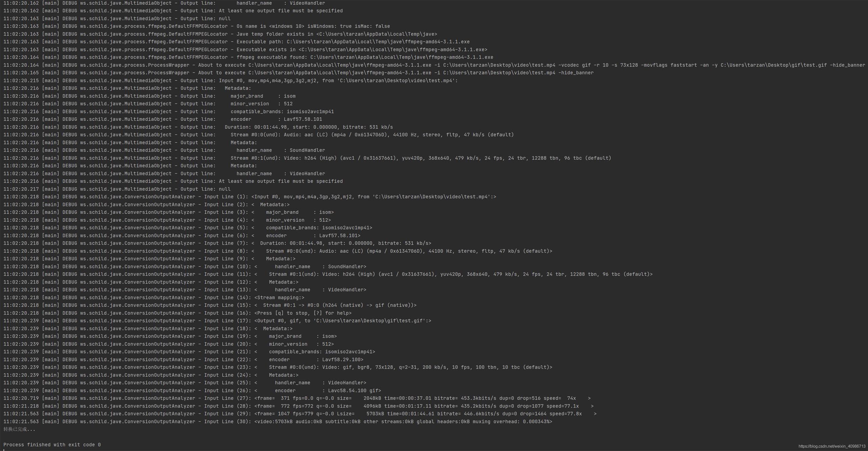Click the frame= 1047 final progress line
868x451 pixels.
coord(425,414)
